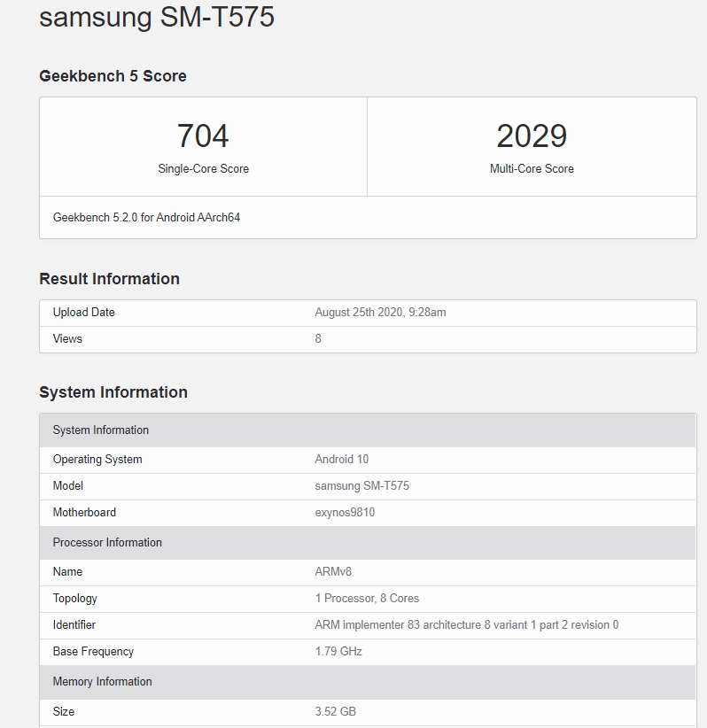This screenshot has height=728, width=707.
Task: Select the Geekbench 5 Score heading
Action: 113,76
